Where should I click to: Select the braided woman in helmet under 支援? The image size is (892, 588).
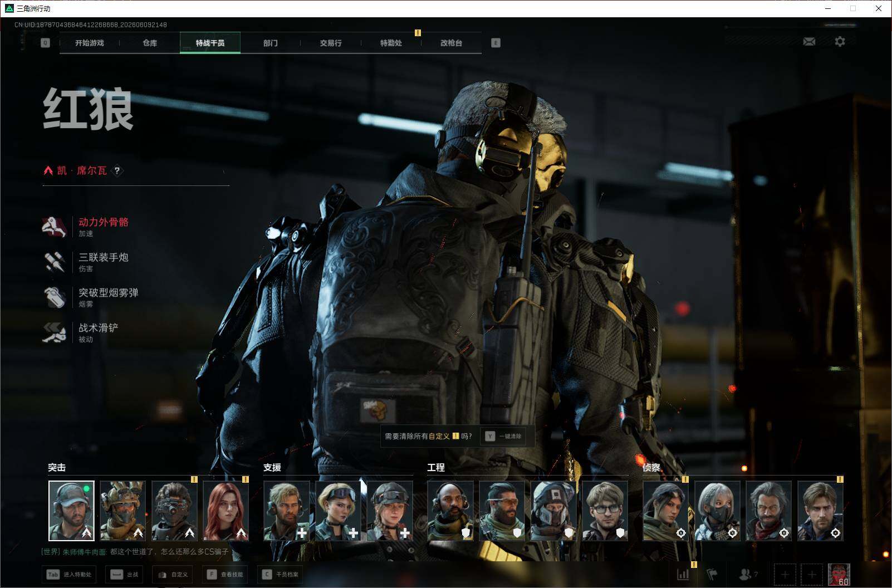tap(390, 511)
